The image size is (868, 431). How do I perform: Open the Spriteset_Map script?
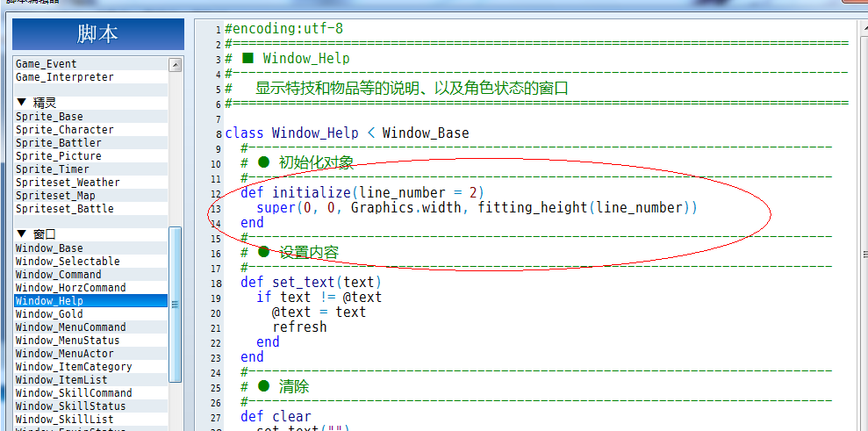pos(90,196)
